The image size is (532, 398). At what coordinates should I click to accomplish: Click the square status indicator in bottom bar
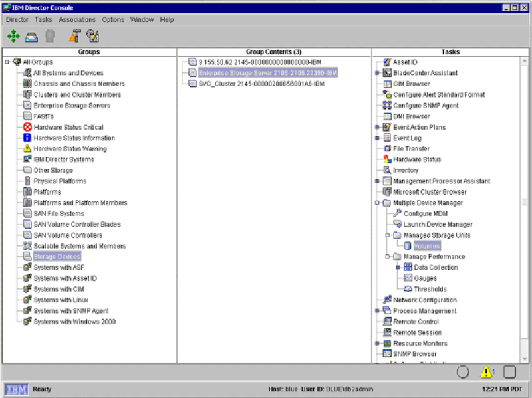[509, 372]
